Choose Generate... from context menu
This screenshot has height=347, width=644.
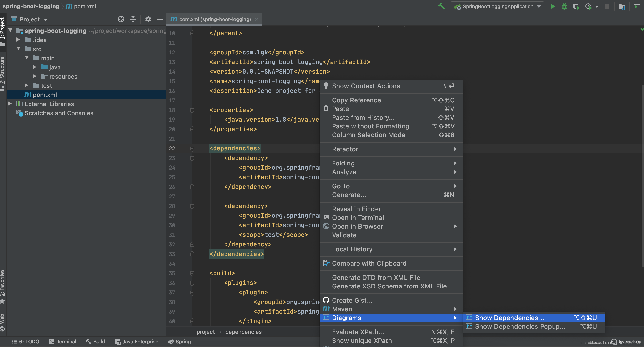point(391,195)
